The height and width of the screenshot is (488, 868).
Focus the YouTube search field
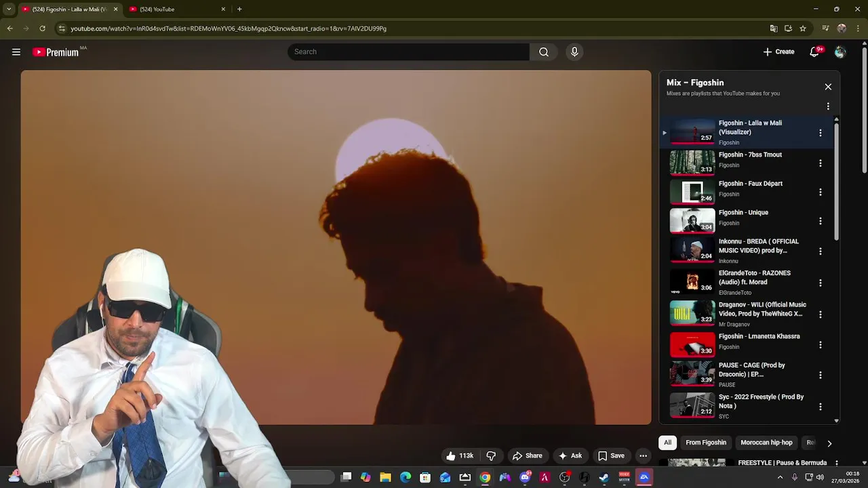408,52
